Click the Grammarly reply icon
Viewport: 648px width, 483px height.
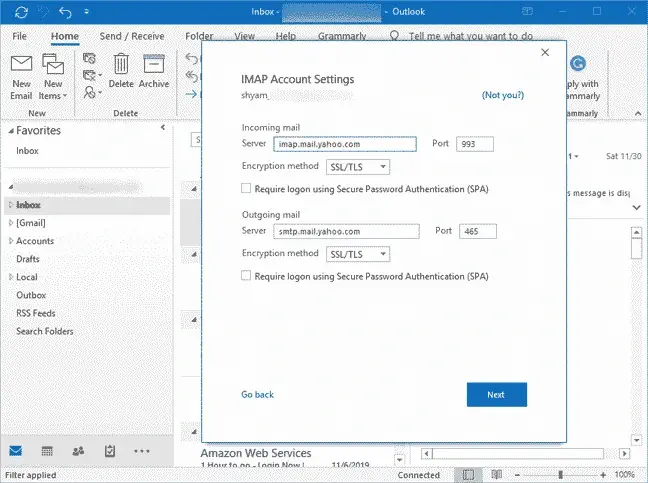(578, 64)
